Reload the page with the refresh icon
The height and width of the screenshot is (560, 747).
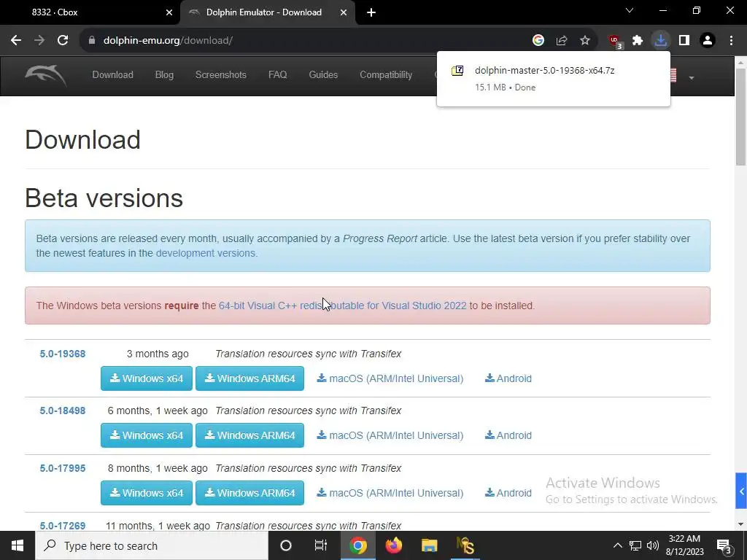coord(63,41)
